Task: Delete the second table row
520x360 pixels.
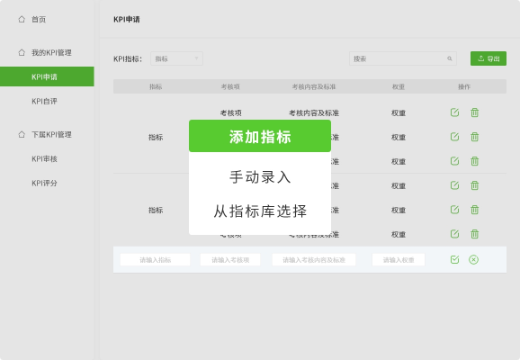Action: [474, 137]
